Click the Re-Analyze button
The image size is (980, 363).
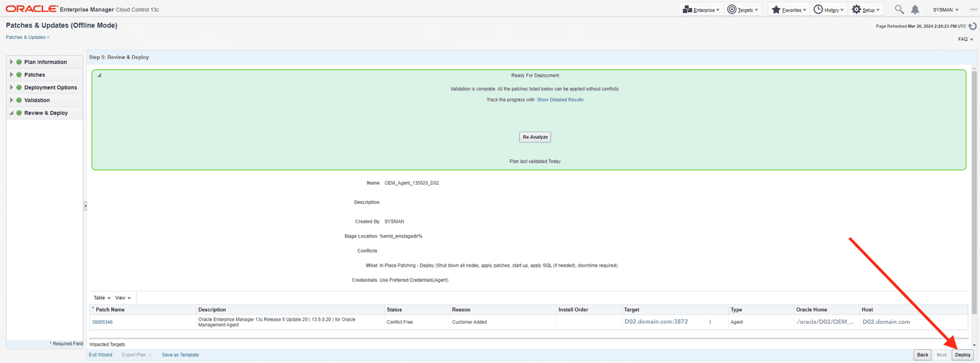535,137
